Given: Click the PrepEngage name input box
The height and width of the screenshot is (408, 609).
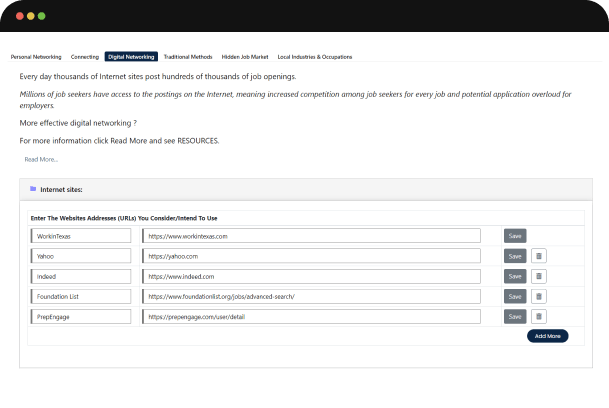Looking at the screenshot, I should (81, 316).
